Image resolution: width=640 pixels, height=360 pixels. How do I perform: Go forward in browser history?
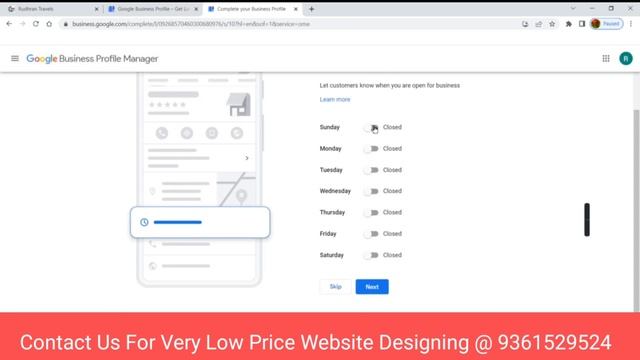coord(22,24)
